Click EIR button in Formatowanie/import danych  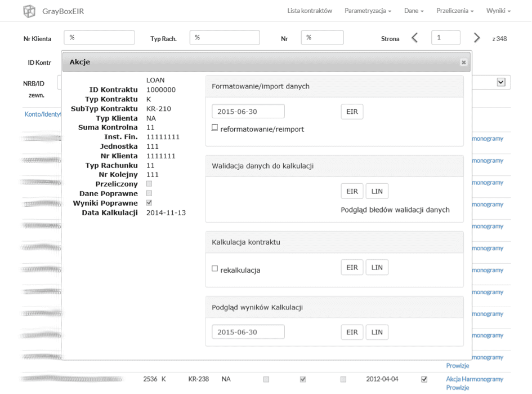tap(352, 112)
